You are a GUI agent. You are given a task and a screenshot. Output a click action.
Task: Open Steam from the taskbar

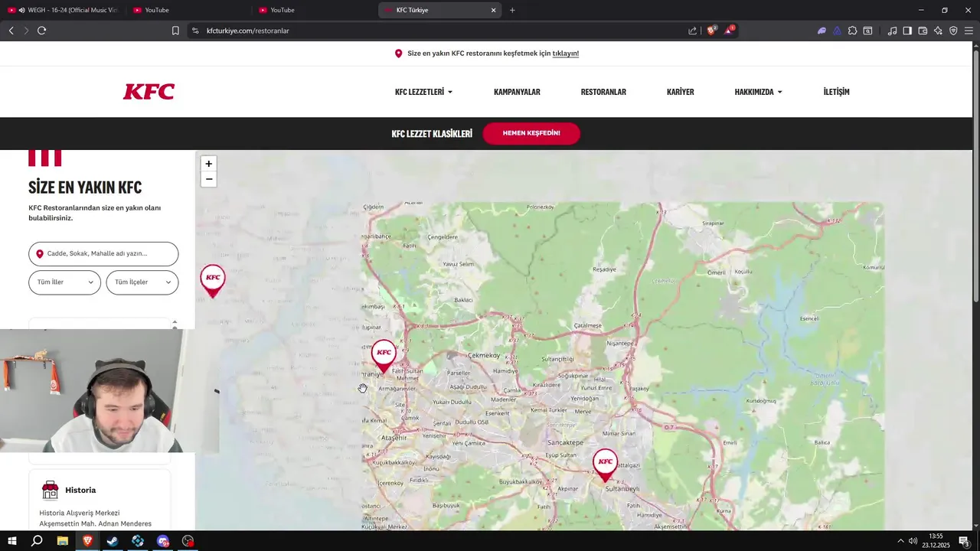[x=113, y=541]
